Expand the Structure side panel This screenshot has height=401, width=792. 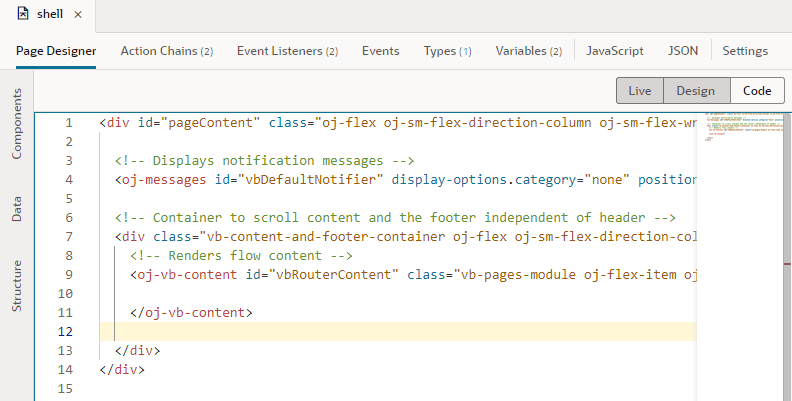17,287
